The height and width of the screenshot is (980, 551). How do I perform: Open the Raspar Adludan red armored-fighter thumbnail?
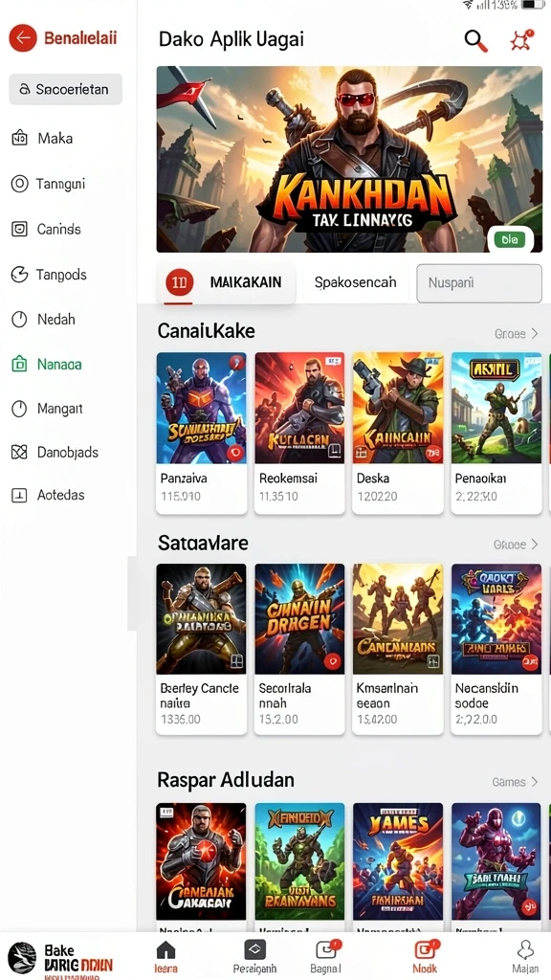pos(201,861)
